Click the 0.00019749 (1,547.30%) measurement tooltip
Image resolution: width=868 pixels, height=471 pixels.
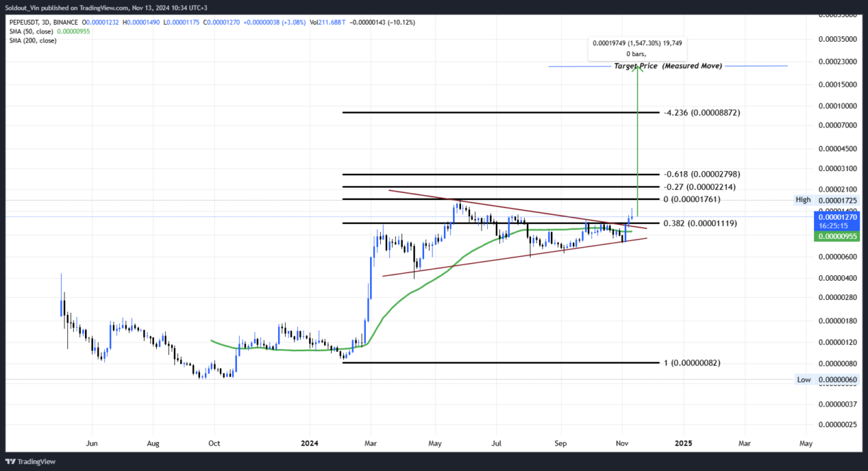point(637,43)
